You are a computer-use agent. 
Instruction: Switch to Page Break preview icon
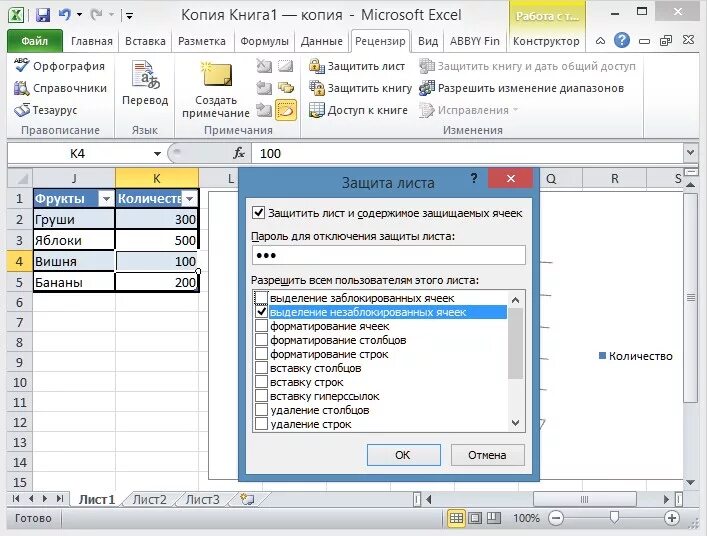pos(493,518)
